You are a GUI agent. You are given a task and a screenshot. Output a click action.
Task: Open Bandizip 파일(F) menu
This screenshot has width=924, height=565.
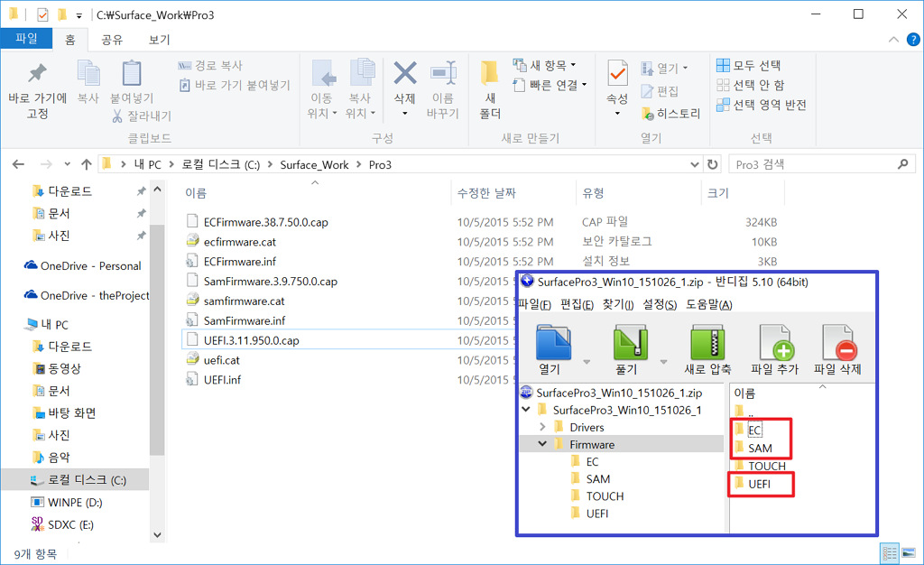tap(536, 304)
